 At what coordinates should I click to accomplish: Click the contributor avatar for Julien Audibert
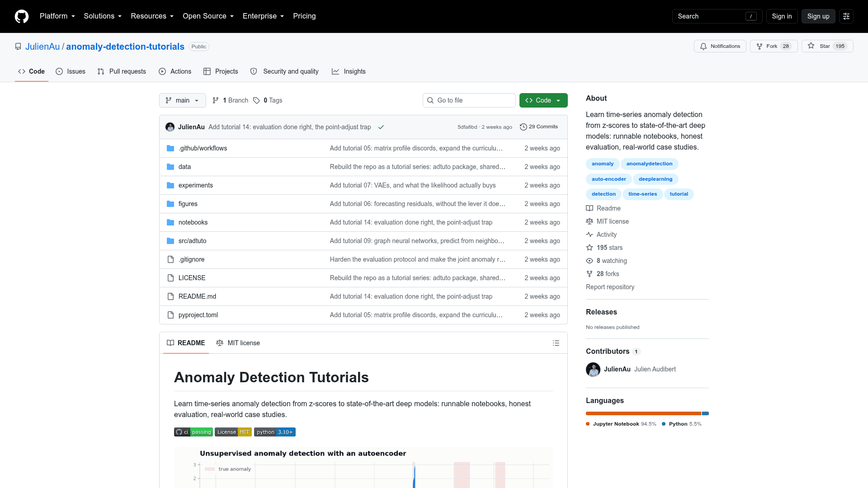[593, 370]
